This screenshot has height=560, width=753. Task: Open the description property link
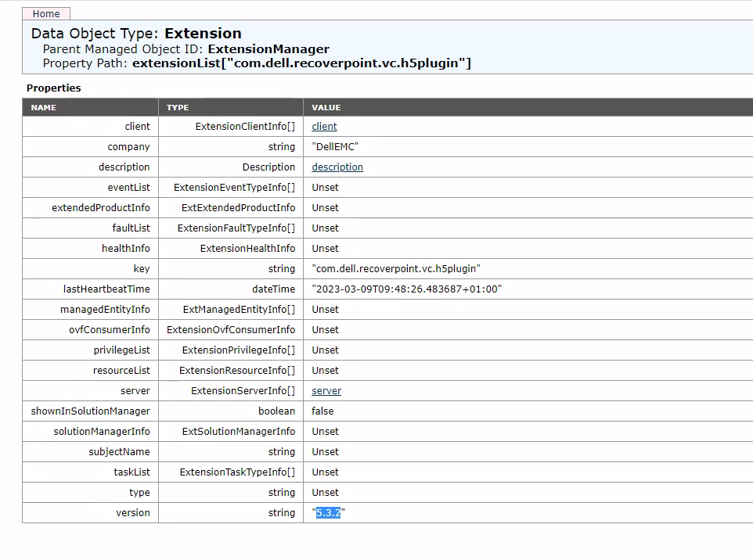click(337, 167)
